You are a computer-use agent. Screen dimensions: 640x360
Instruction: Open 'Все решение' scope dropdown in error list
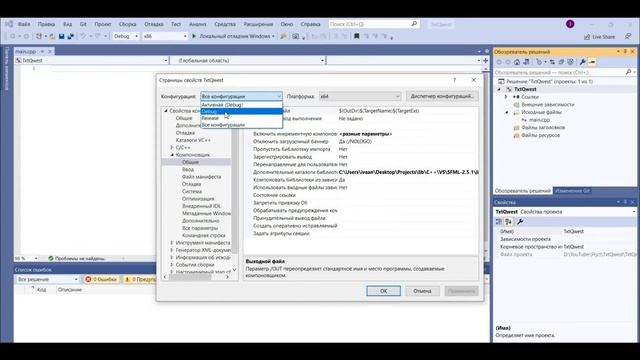click(47, 279)
